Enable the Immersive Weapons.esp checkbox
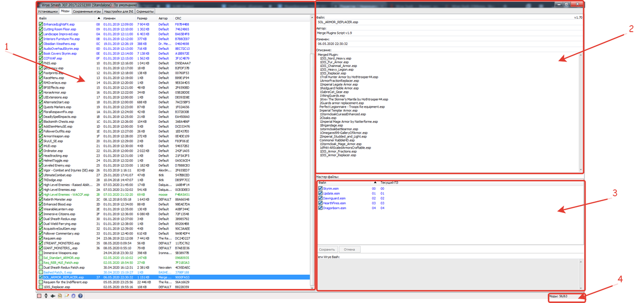Screen dimensions: 644x303 (x=41, y=253)
